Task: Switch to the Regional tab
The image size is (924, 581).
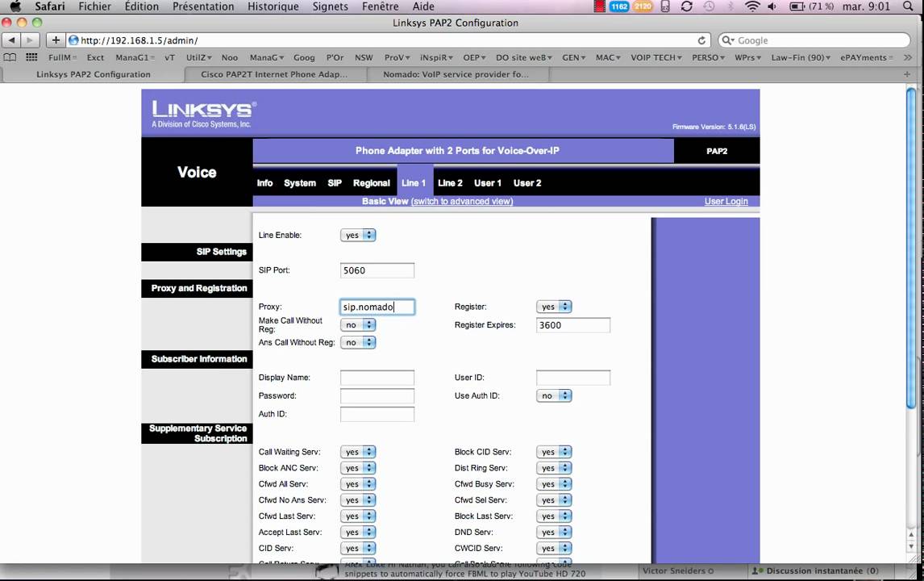Action: (x=371, y=183)
